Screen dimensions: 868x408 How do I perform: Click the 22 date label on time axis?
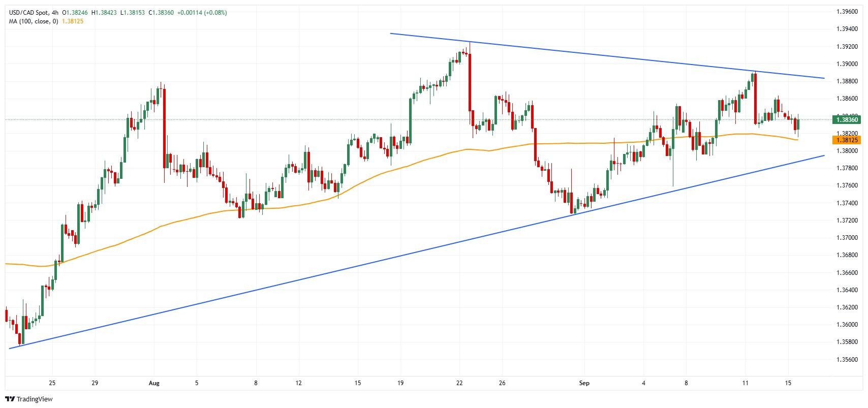[x=459, y=383]
